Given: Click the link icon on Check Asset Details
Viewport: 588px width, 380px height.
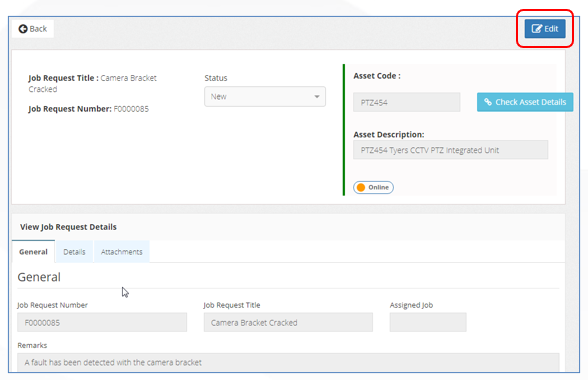Looking at the screenshot, I should tap(488, 102).
